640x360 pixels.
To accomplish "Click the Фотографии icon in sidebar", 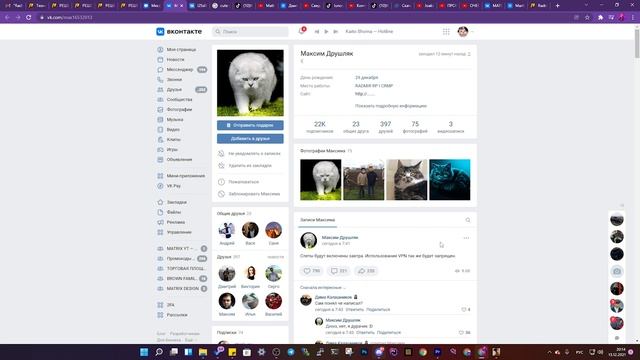I will [x=160, y=109].
